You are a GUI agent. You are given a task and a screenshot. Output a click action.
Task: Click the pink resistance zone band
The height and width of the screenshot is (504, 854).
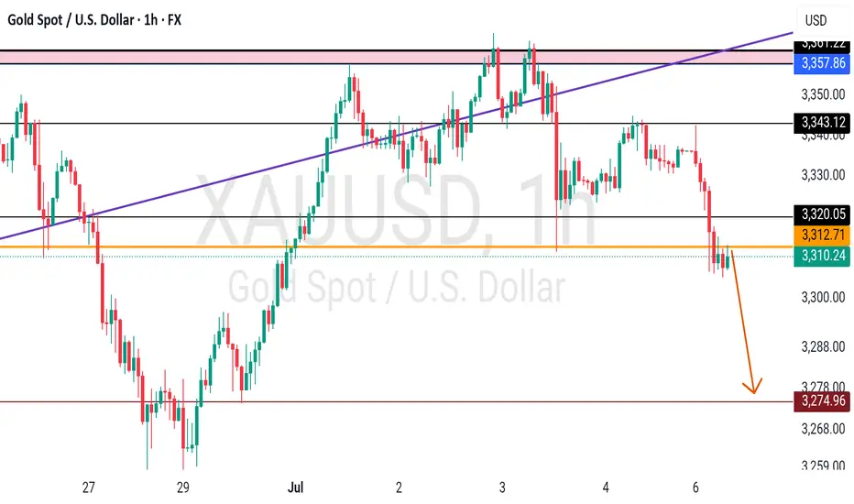(397, 57)
